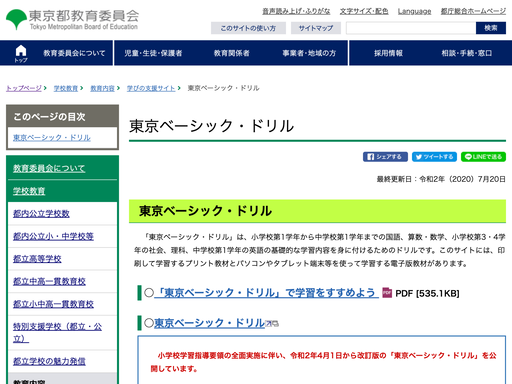Open 文字サイズ・配色 link
The image size is (512, 384).
click(364, 11)
